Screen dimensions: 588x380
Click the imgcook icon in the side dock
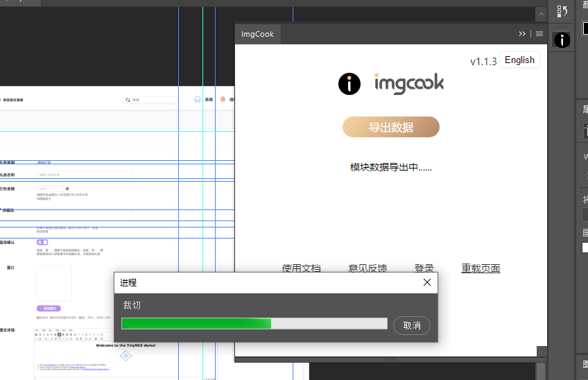coord(562,40)
